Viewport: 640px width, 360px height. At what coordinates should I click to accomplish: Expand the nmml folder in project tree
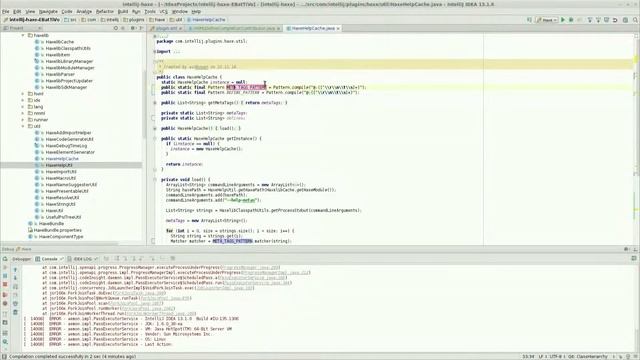pyautogui.click(x=23, y=113)
